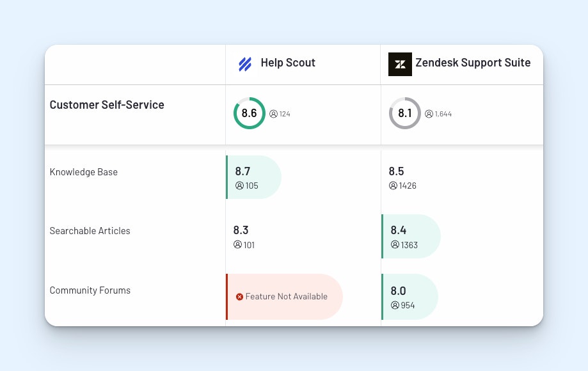
Task: Click Zendesk's 8.4 Searchable Articles score
Action: 398,230
